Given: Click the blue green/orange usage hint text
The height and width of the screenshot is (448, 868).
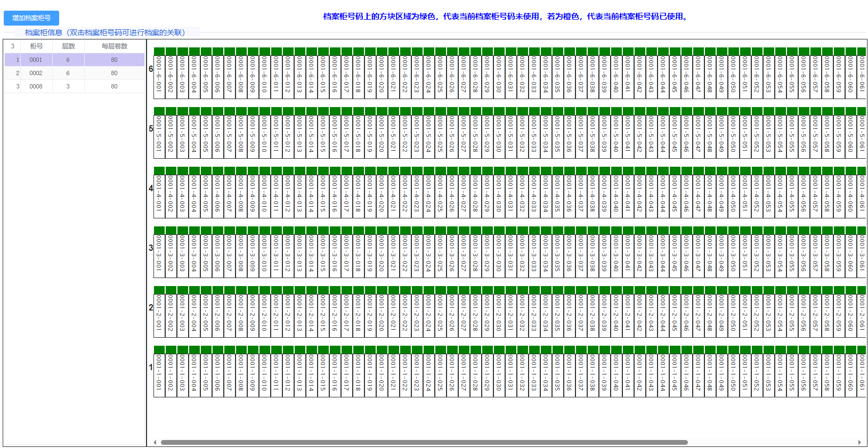Looking at the screenshot, I should 507,17.
